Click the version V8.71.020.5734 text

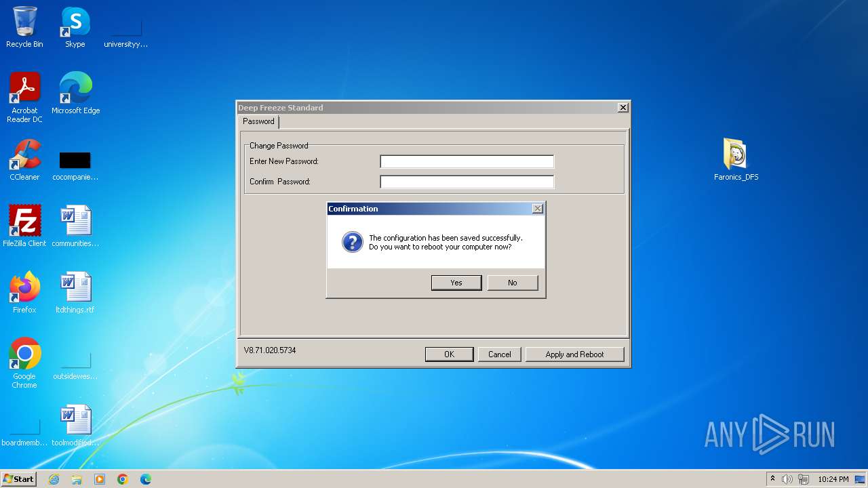coord(270,350)
